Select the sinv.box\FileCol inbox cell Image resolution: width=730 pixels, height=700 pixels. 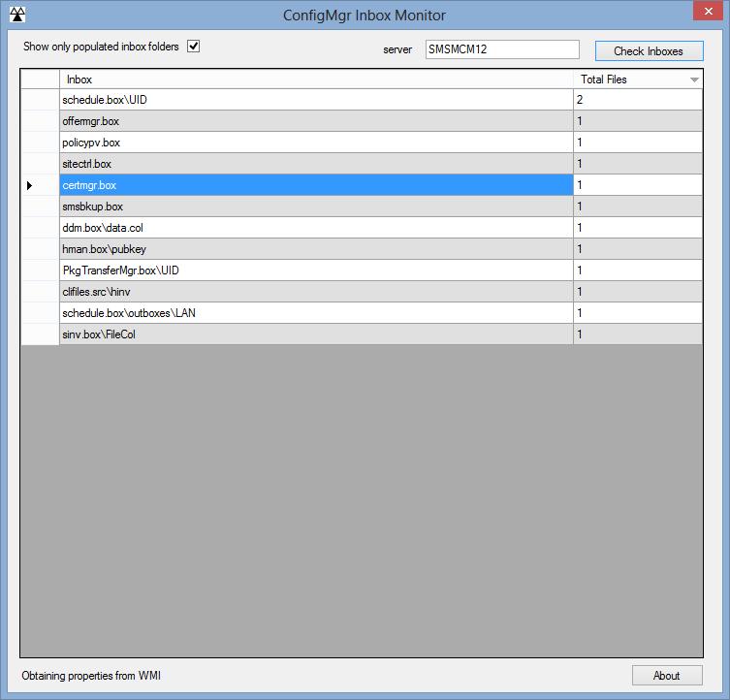tap(316, 334)
